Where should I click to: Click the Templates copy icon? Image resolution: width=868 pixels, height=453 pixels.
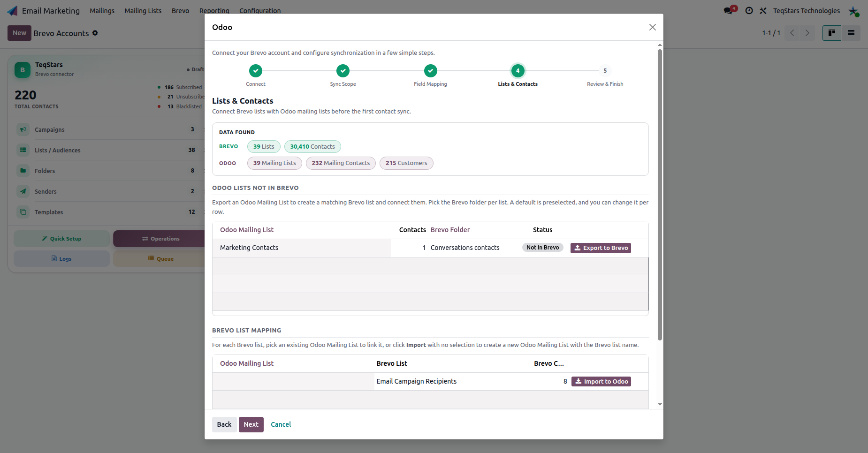click(x=23, y=212)
